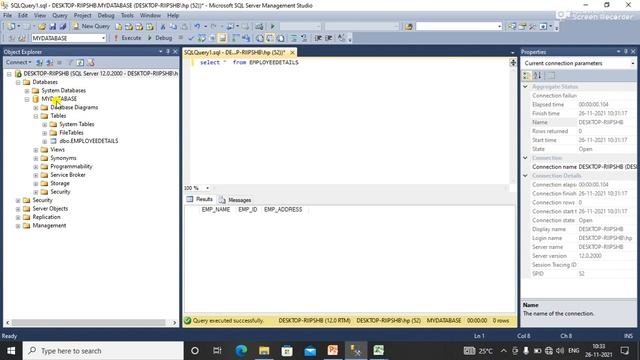Open the Query menu
The width and height of the screenshot is (640, 360).
60,16
